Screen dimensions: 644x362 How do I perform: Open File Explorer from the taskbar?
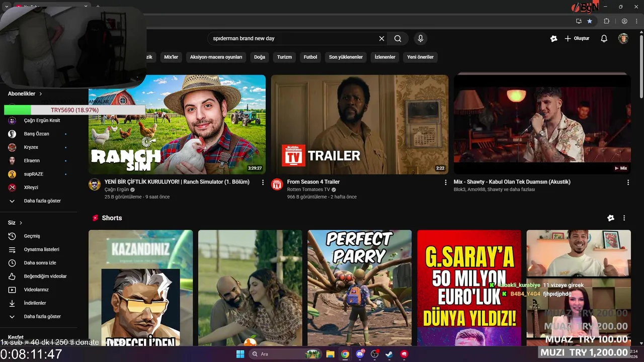pyautogui.click(x=330, y=354)
